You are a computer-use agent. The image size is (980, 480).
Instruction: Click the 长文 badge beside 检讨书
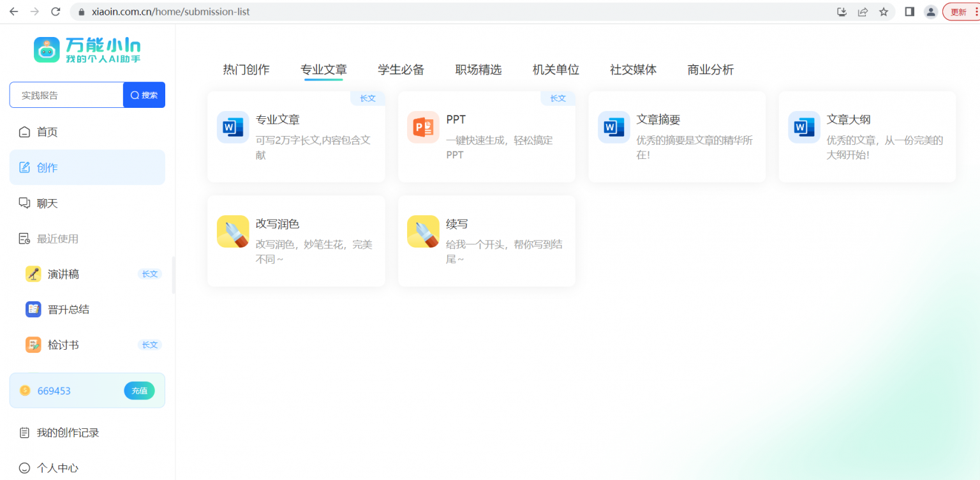(x=150, y=345)
